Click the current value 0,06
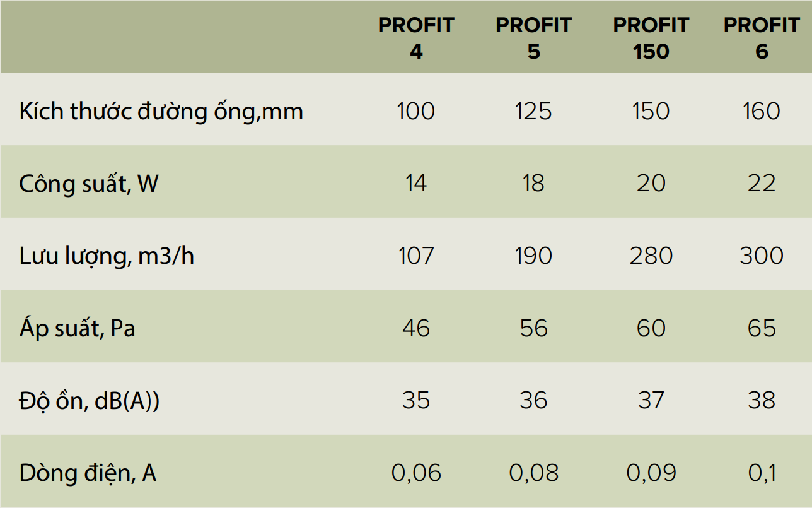 (x=416, y=473)
